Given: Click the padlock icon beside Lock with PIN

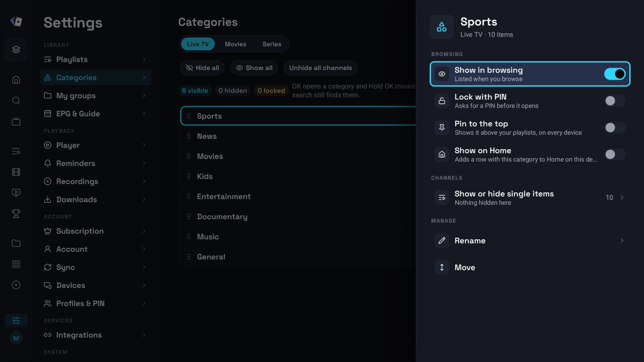Looking at the screenshot, I should coord(442,101).
